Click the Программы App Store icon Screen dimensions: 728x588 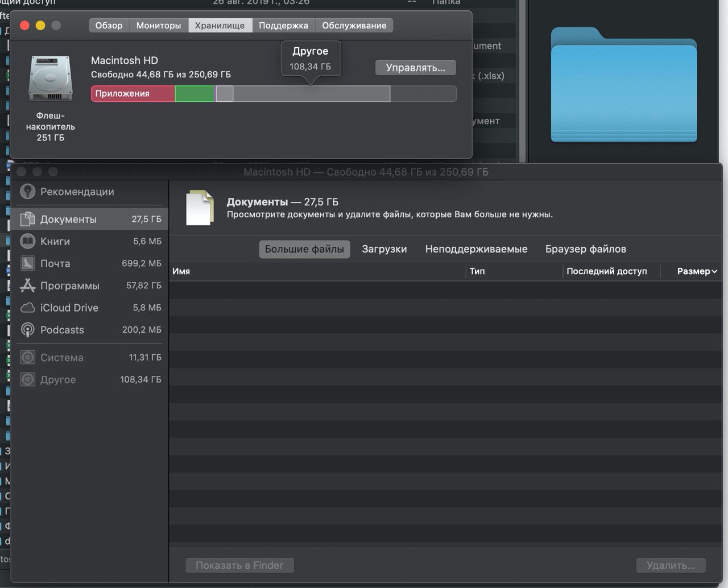click(x=27, y=285)
